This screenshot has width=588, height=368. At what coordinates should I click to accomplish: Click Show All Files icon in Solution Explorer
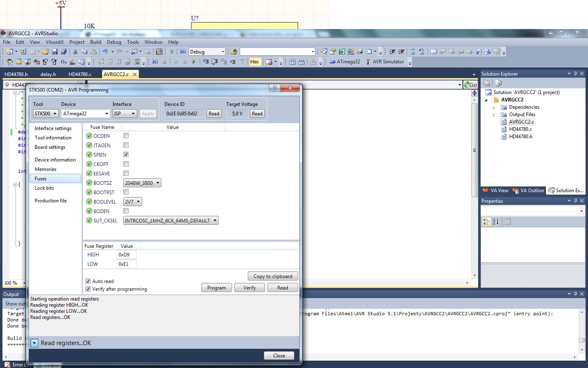point(498,83)
